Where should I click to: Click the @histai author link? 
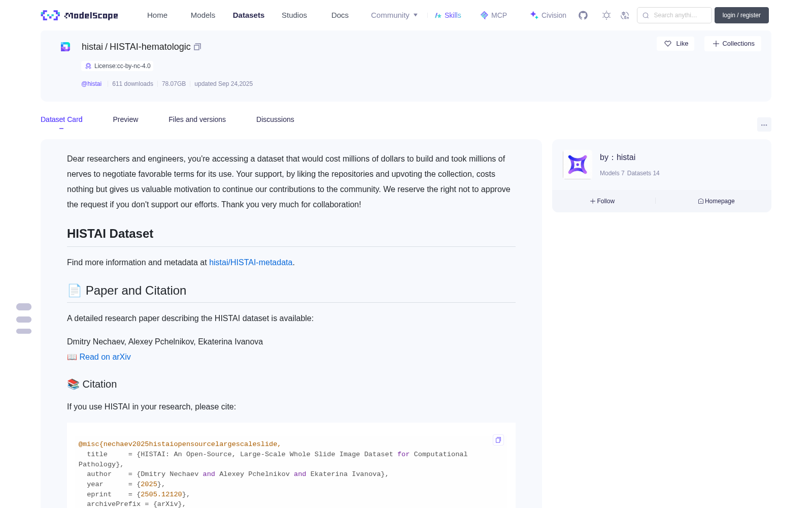pyautogui.click(x=91, y=84)
